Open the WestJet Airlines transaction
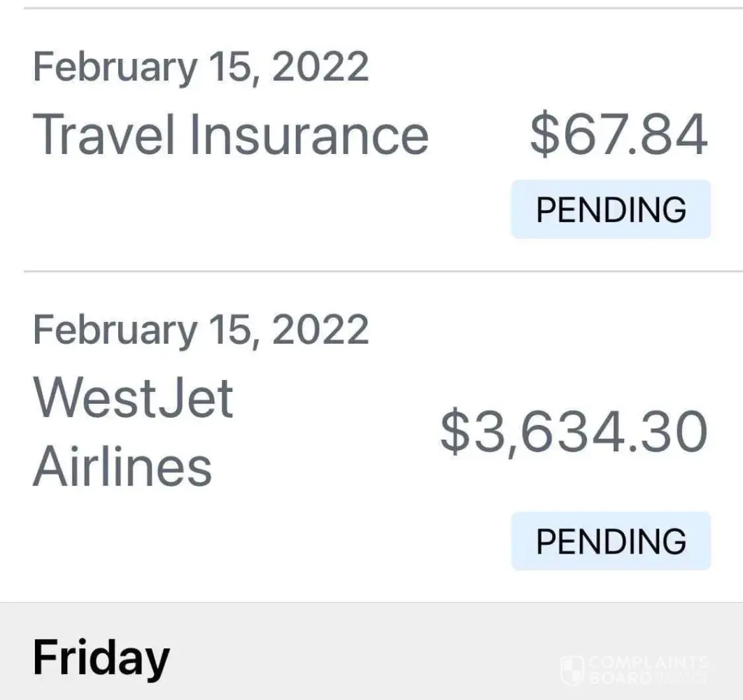 (133, 433)
